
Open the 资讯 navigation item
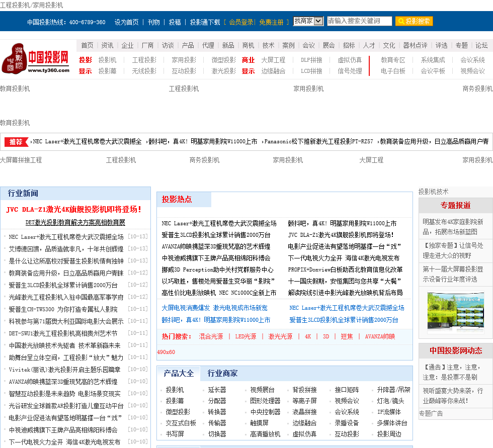click(x=107, y=45)
